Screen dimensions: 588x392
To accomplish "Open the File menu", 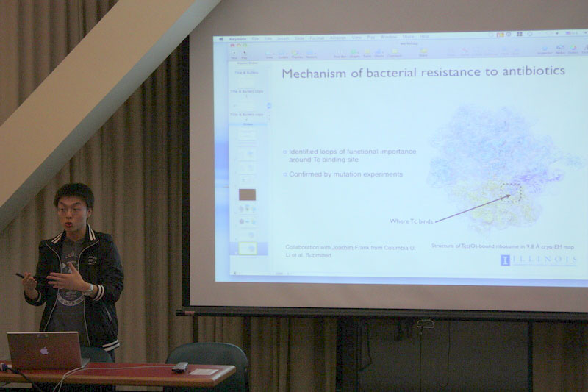I will point(255,38).
